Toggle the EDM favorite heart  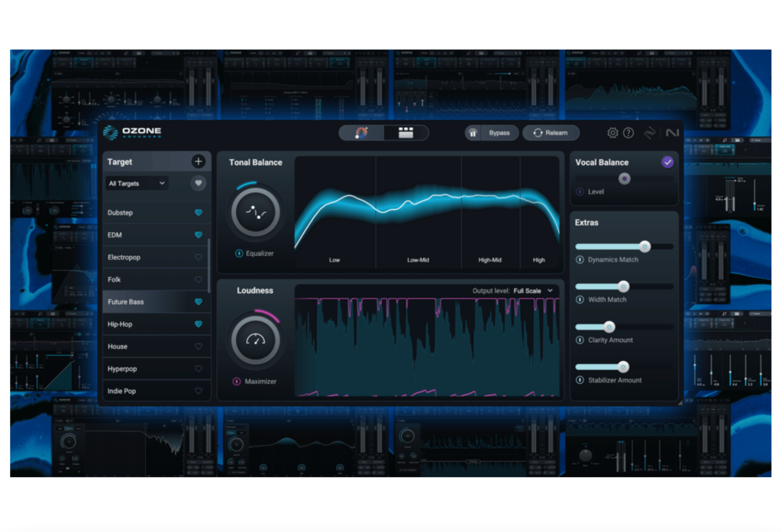pyautogui.click(x=198, y=235)
